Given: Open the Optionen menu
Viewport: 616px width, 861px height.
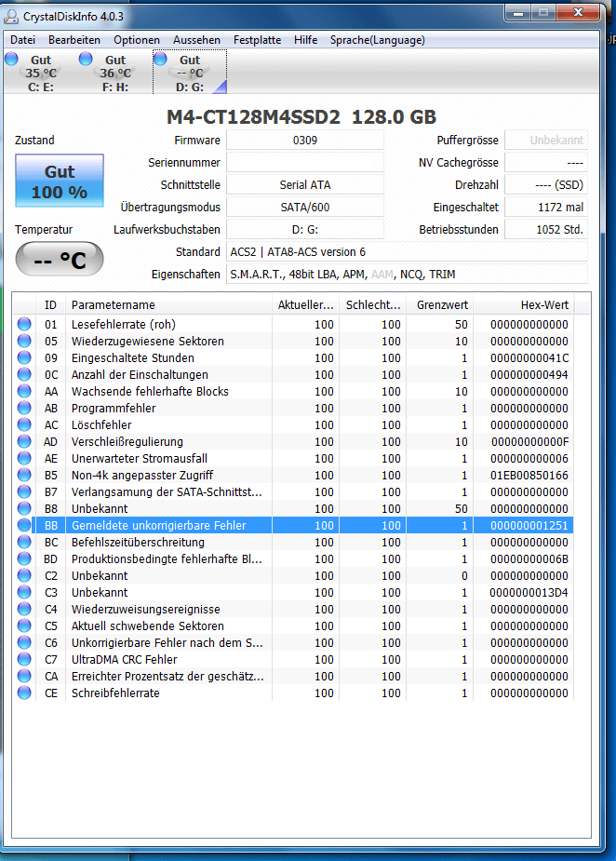Looking at the screenshot, I should (137, 40).
